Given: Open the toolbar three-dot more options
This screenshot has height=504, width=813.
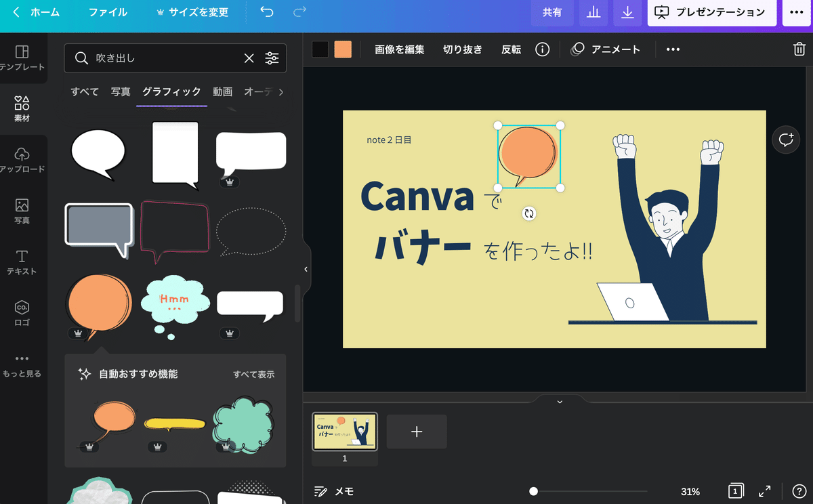Looking at the screenshot, I should click(673, 49).
